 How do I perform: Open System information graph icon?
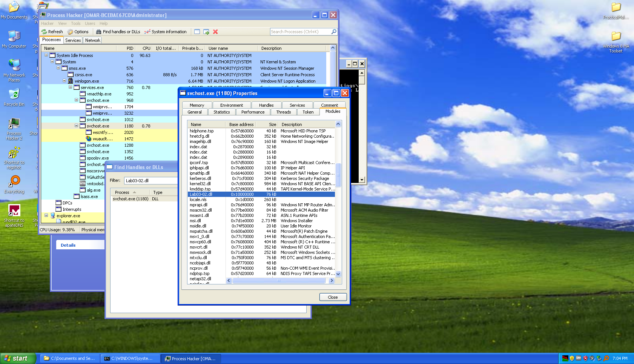(x=147, y=32)
